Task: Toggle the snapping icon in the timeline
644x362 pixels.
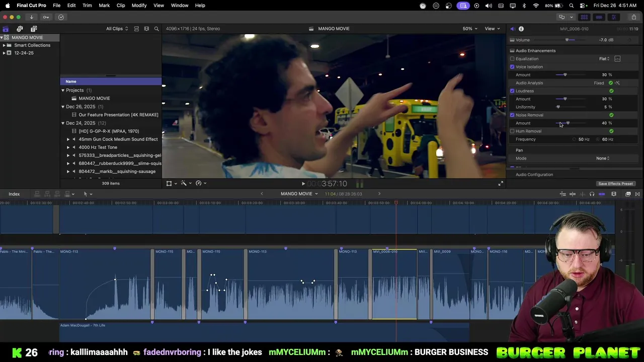Action: (602, 194)
